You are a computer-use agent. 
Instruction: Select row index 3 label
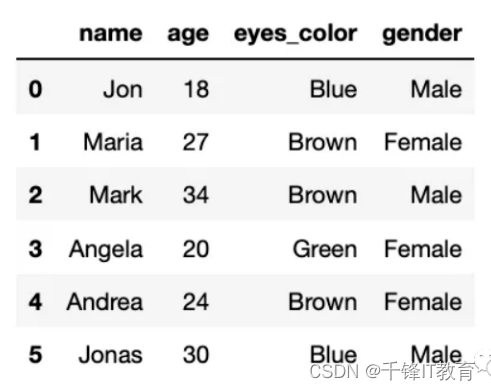click(35, 249)
